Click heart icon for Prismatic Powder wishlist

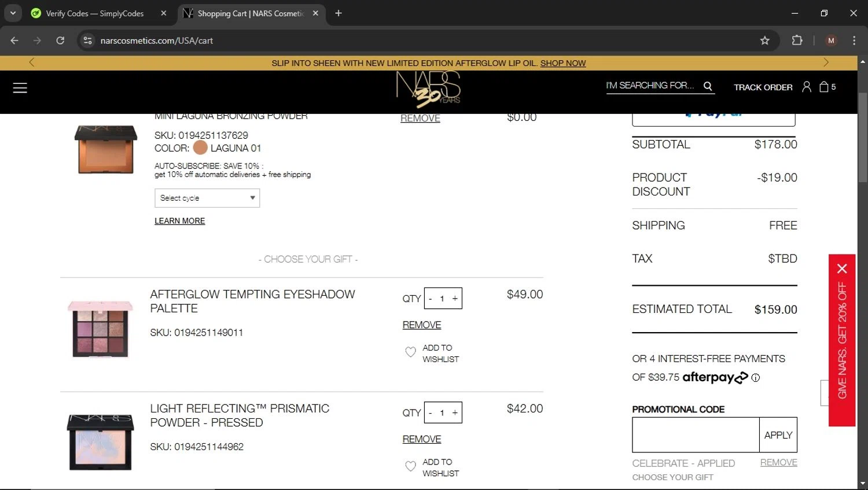coord(410,466)
